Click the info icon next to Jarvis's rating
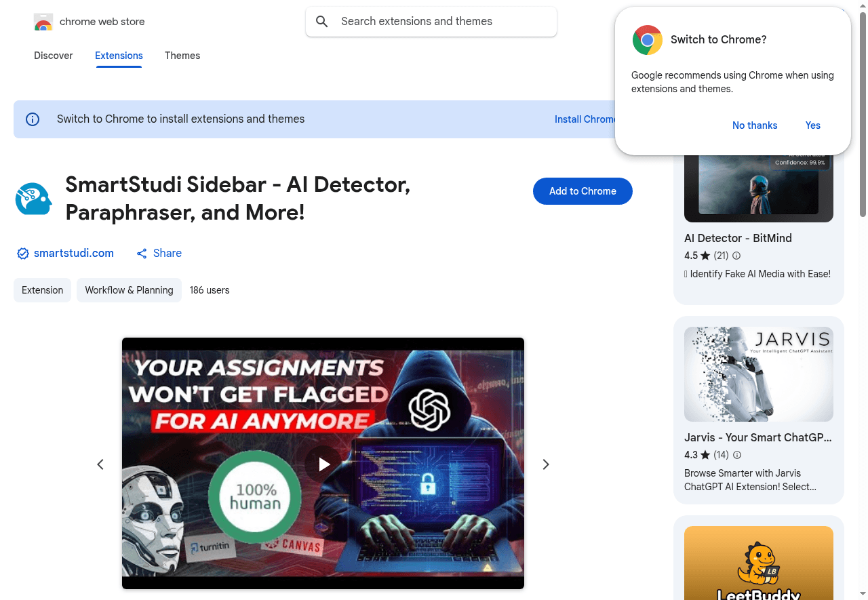 [737, 455]
